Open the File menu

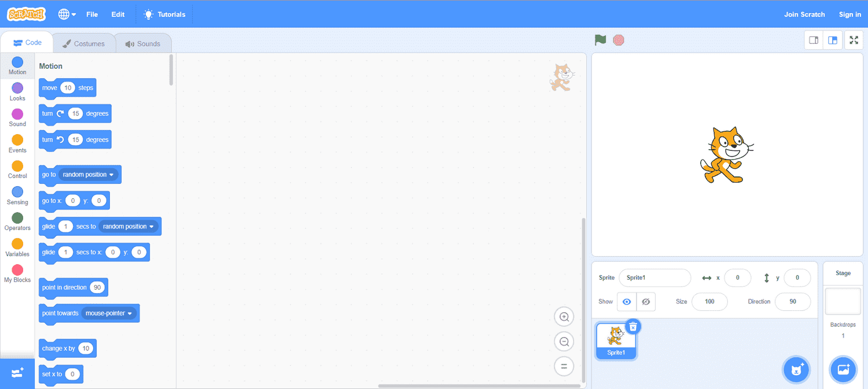pyautogui.click(x=92, y=14)
